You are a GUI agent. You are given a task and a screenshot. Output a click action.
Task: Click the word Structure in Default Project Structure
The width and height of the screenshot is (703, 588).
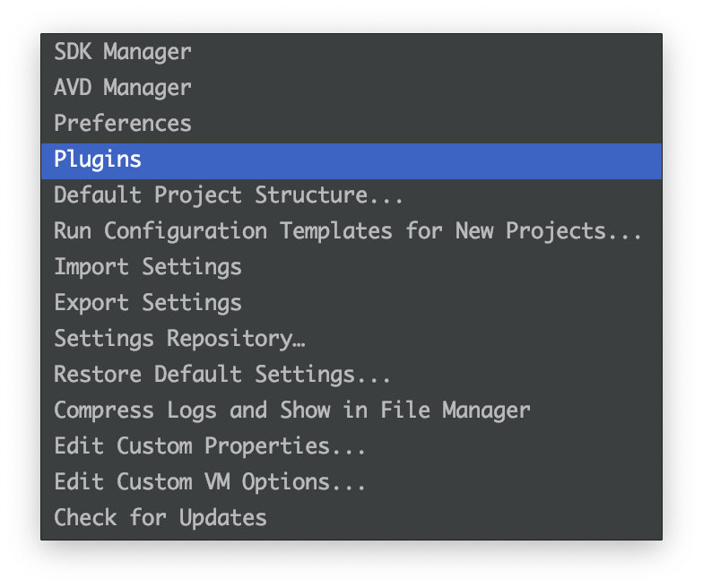pos(312,195)
